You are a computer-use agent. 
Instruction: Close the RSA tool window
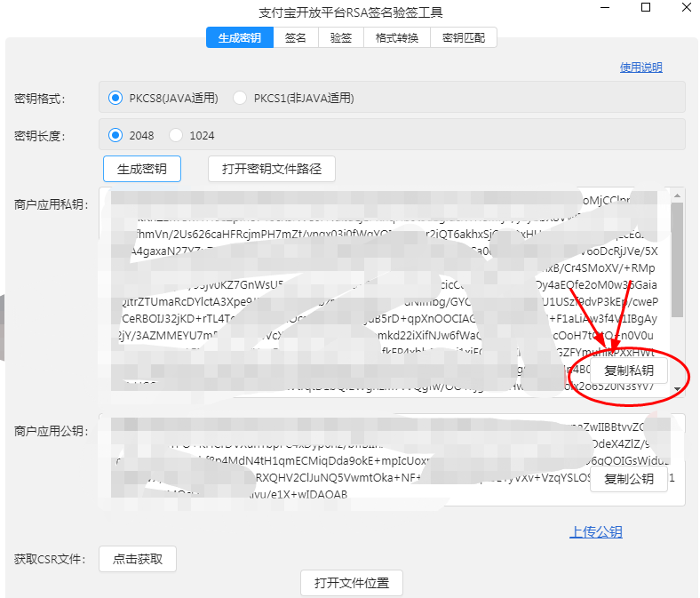(x=687, y=8)
